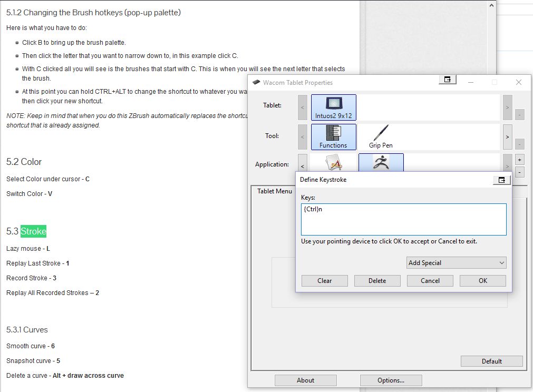Add an application with plus button
The image size is (533, 392).
click(519, 160)
